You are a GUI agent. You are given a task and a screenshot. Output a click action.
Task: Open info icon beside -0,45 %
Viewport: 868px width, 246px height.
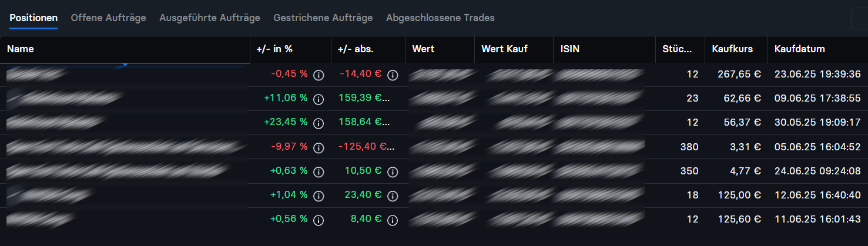(319, 75)
